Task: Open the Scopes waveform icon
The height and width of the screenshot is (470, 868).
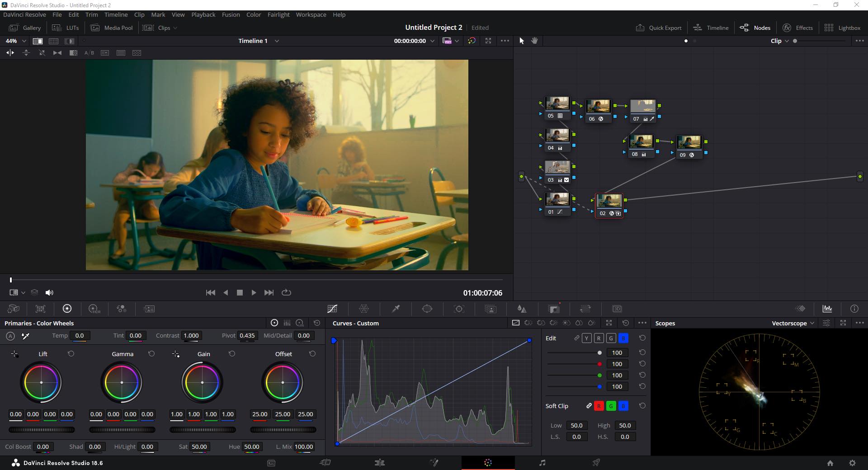Action: click(x=827, y=309)
